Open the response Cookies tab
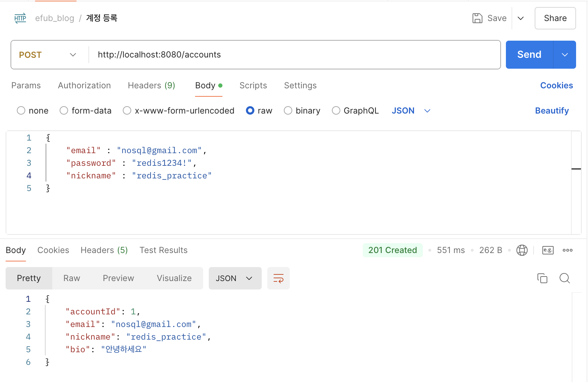Viewport: 588px width, 382px height. pos(53,250)
